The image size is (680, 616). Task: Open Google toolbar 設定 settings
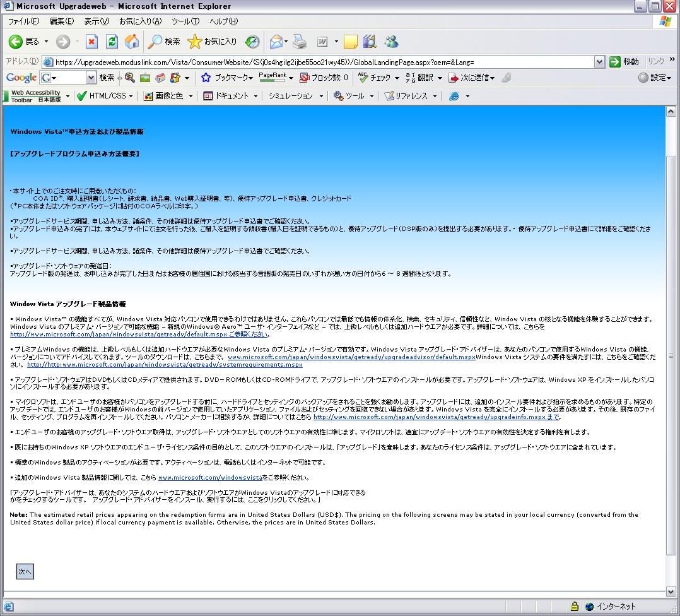pyautogui.click(x=654, y=78)
